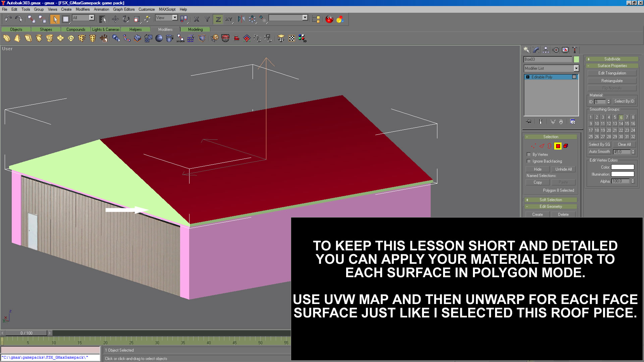Toggle smoothing group 6 button
Image resolution: width=644 pixels, height=362 pixels.
click(621, 117)
